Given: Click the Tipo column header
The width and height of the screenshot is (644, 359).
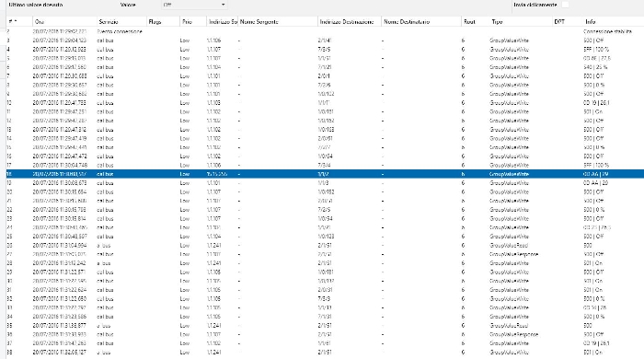Looking at the screenshot, I should click(522, 21).
